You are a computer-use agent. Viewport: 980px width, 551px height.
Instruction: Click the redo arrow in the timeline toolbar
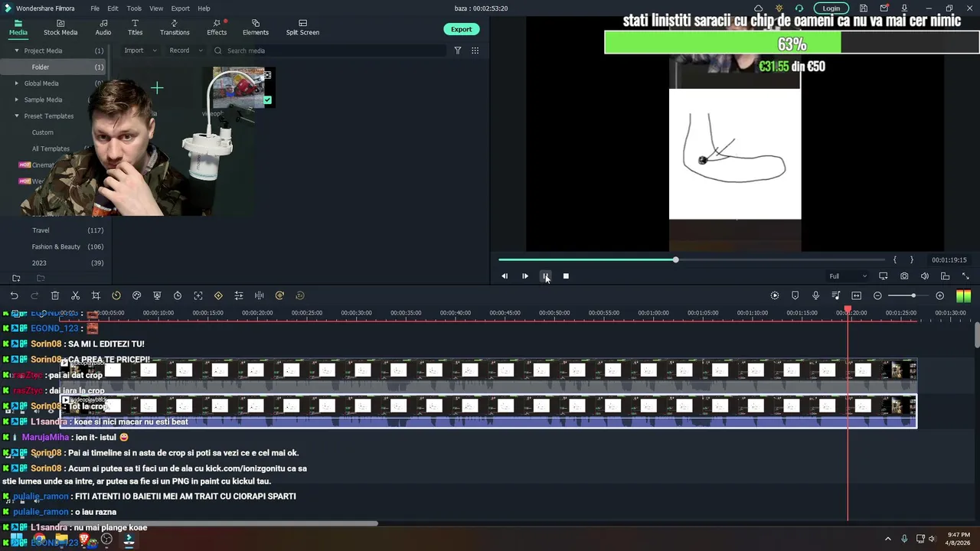[34, 295]
